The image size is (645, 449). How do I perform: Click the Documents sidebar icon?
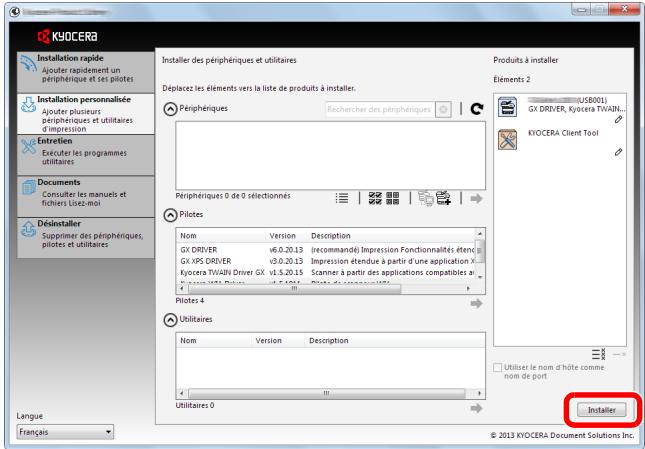29,188
